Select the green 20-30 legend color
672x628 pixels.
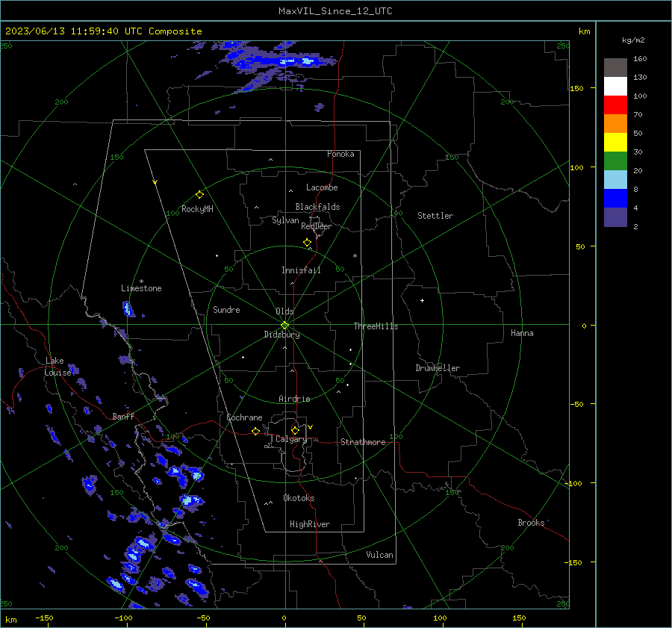[615, 161]
